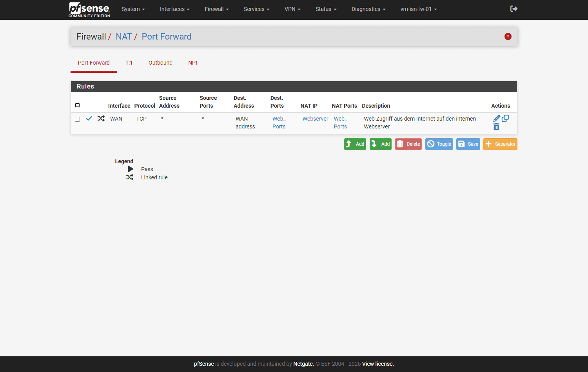Select the Port Forward tab
Screen dimensions: 588x372
(94, 63)
